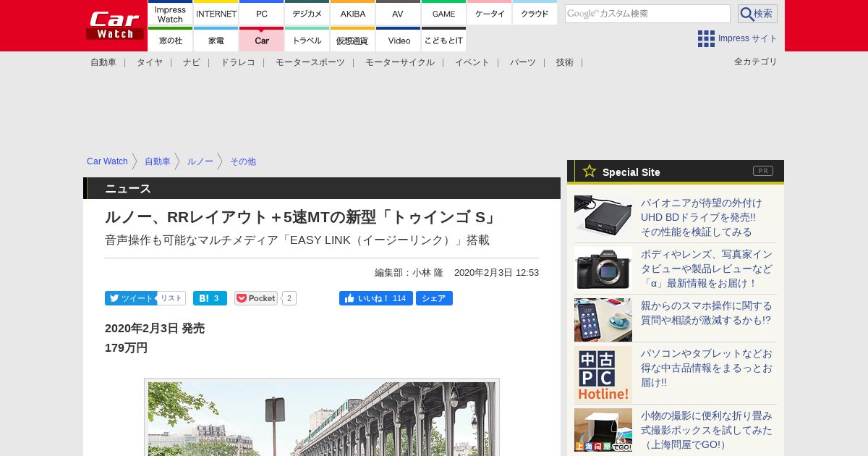This screenshot has height=456, width=868.
Task: Go to パーツ category
Action: (523, 62)
